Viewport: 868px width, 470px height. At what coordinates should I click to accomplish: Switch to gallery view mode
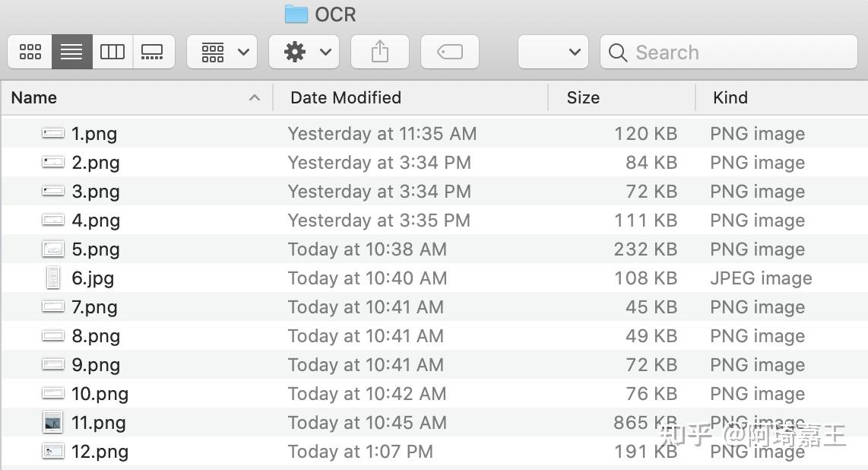(x=153, y=52)
